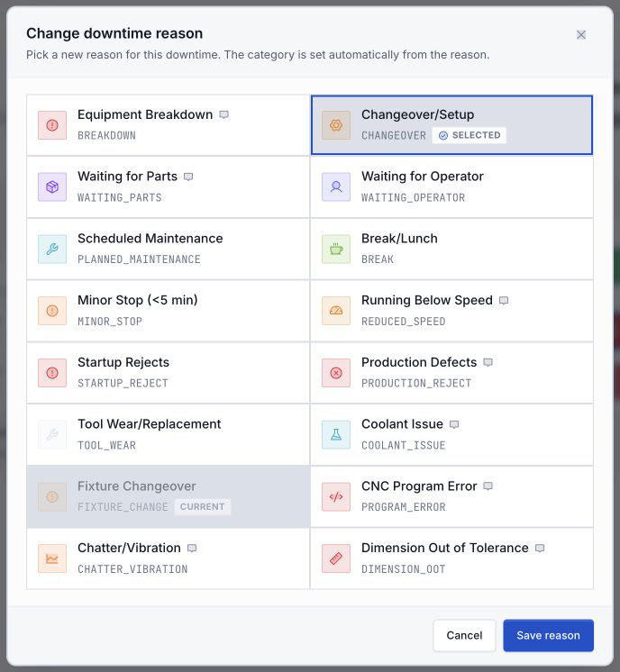Image resolution: width=620 pixels, height=672 pixels.
Task: Click comment icon next to Dimension Out of Tolerance
Action: coord(540,549)
